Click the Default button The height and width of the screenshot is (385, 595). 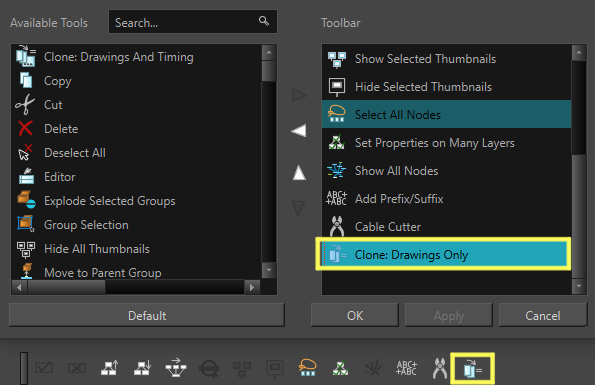point(147,315)
